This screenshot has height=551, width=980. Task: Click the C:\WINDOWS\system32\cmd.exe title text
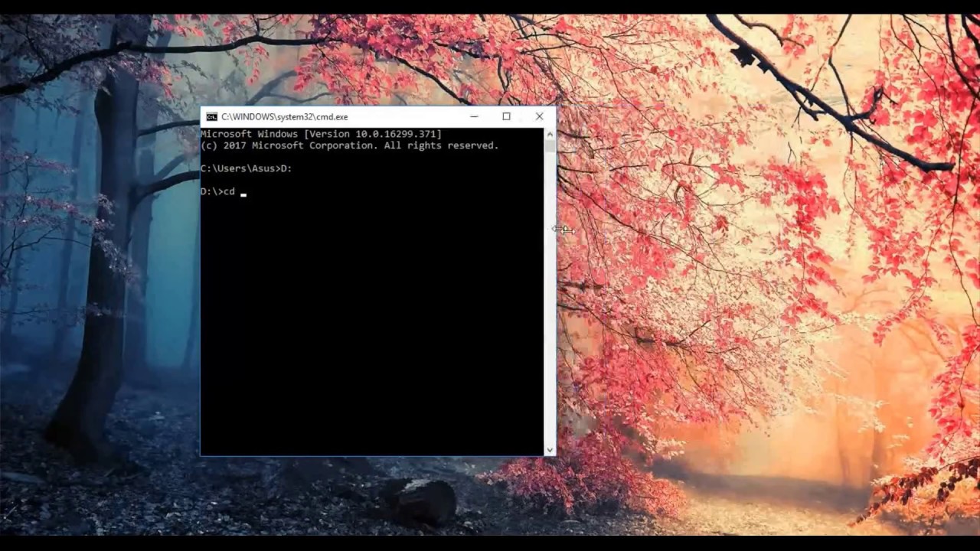pyautogui.click(x=284, y=117)
